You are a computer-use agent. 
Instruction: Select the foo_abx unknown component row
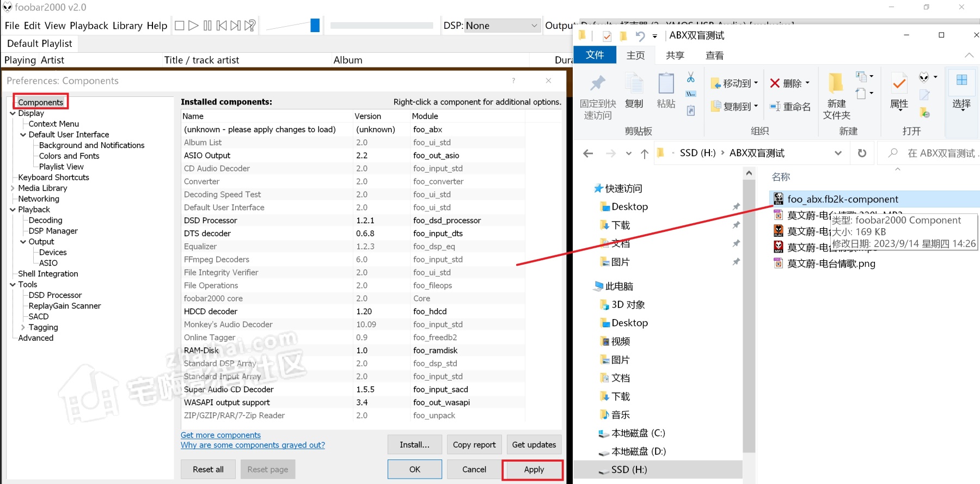[353, 130]
